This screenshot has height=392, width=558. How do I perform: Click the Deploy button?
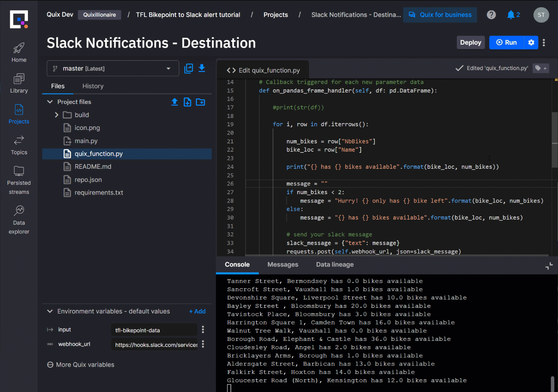click(x=471, y=42)
